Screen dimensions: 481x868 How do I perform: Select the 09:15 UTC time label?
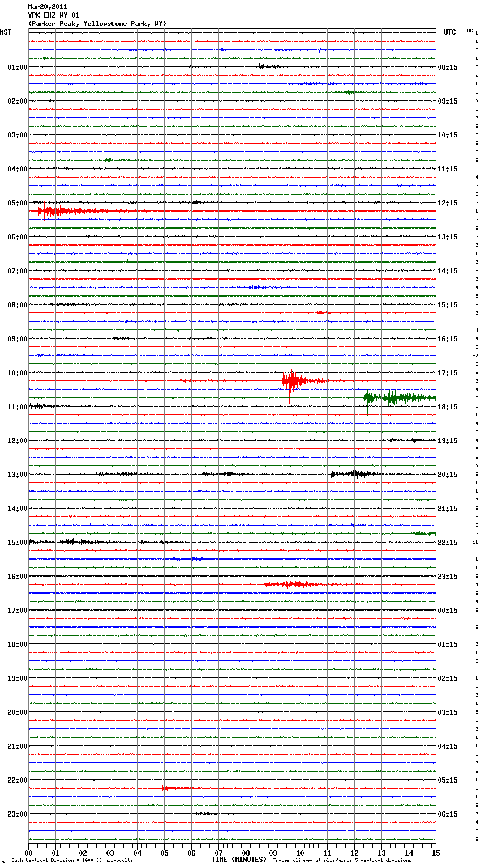(448, 101)
